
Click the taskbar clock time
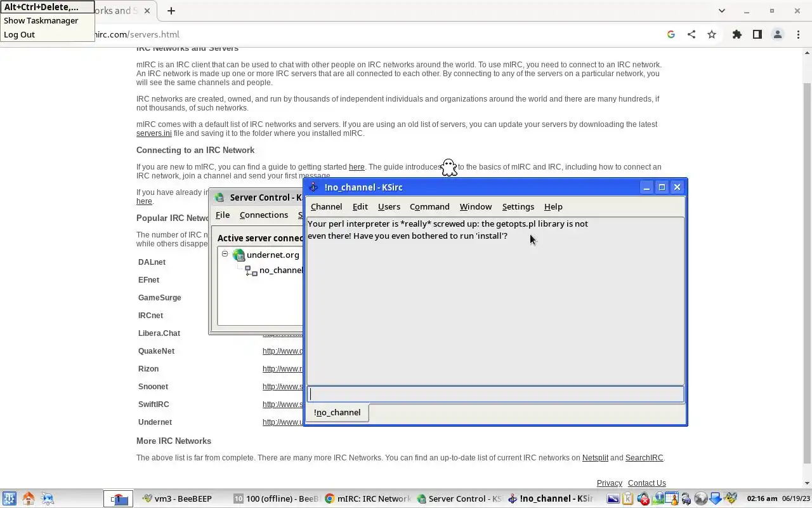pos(762,499)
